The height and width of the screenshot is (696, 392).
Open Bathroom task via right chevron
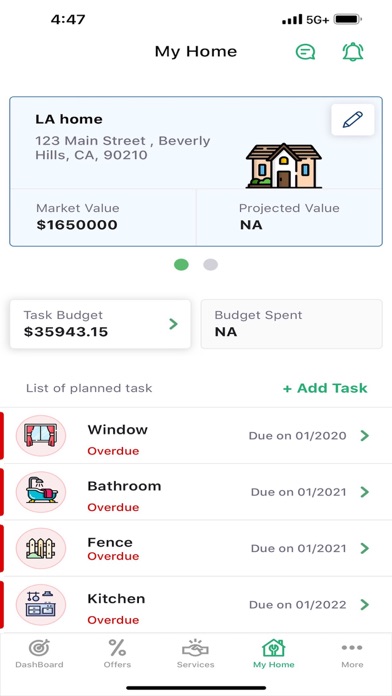tap(365, 492)
